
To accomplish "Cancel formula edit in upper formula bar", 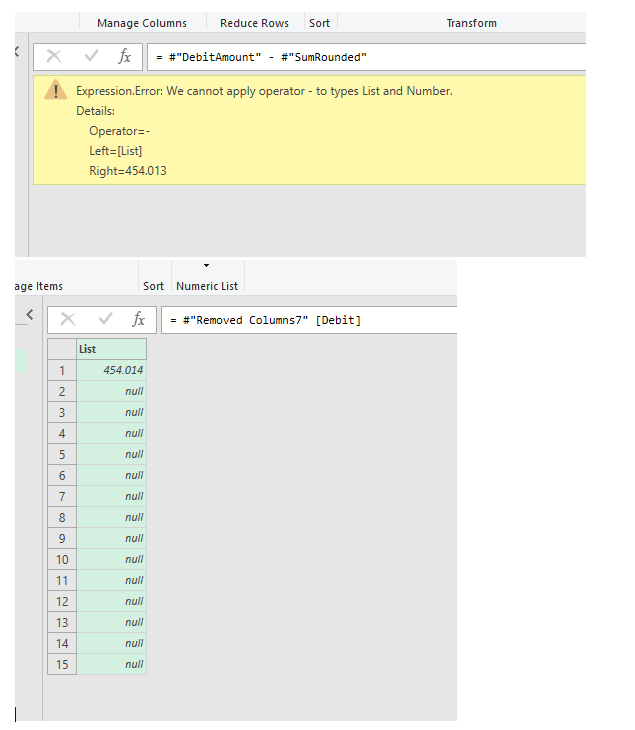I will coord(54,57).
